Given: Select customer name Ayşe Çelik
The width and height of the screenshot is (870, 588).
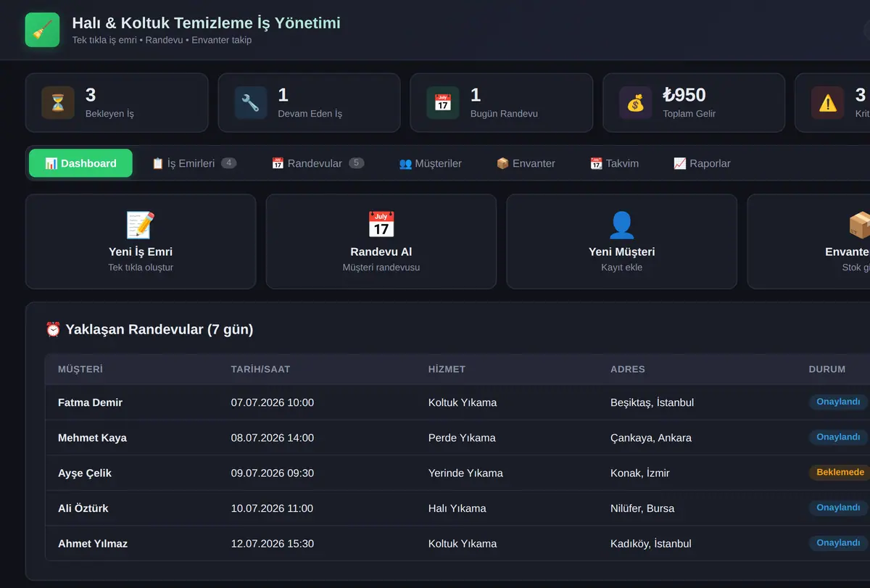Looking at the screenshot, I should [85, 473].
